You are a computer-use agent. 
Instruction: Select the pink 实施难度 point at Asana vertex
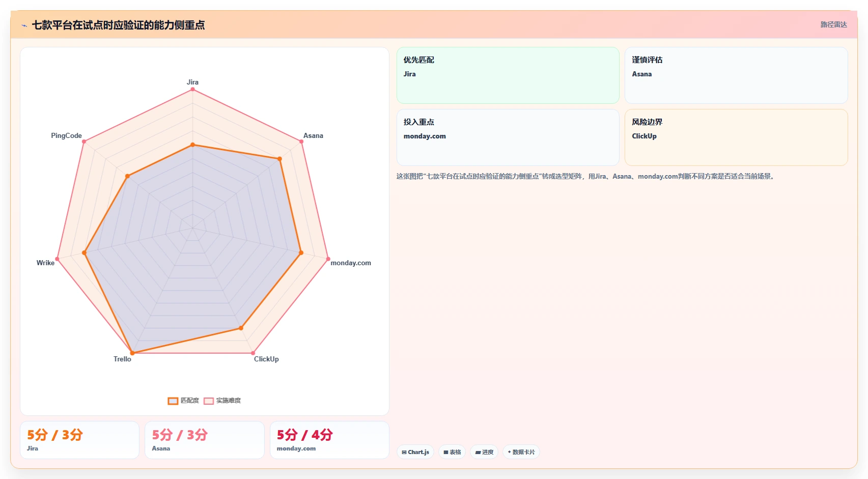(301, 142)
